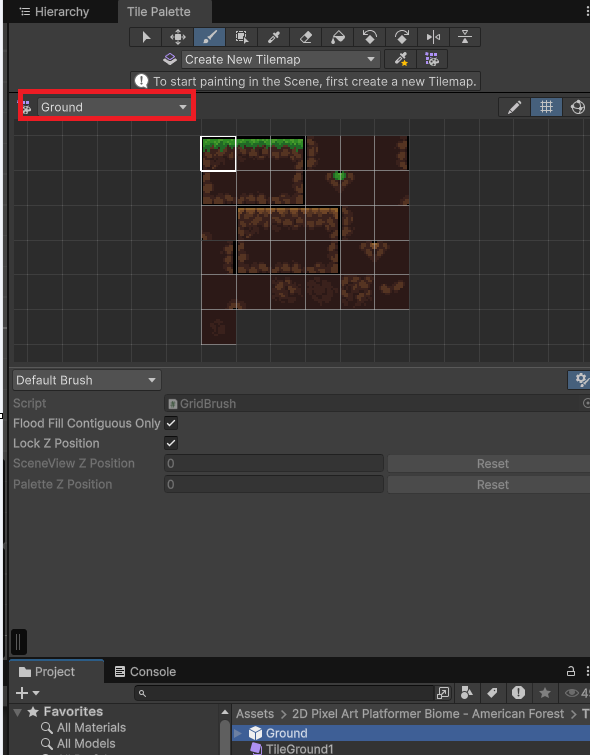The width and height of the screenshot is (590, 755).
Task: Switch to the Eraser tool
Action: pos(305,37)
